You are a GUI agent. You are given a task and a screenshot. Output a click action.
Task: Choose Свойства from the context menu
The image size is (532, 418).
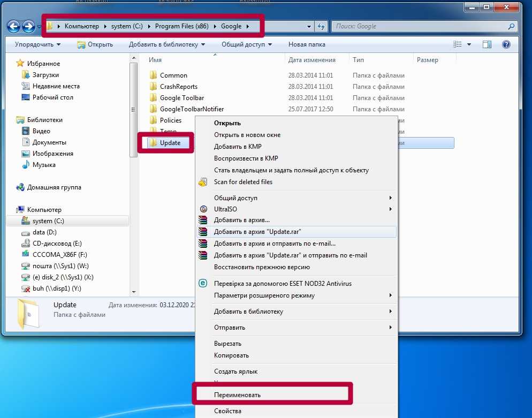[228, 412]
